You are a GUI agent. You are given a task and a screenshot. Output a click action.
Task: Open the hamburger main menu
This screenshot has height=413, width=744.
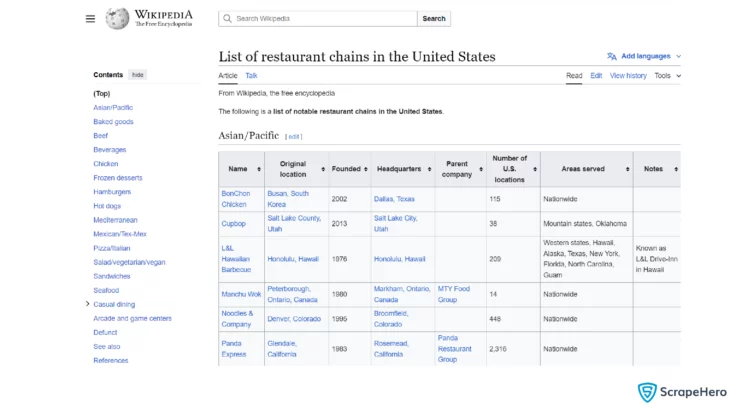(x=90, y=19)
